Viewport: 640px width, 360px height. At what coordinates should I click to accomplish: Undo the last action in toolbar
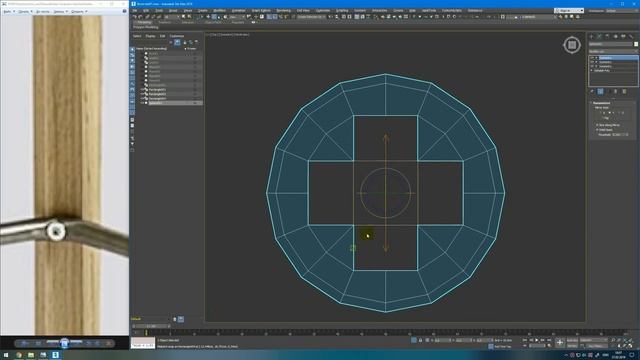(135, 17)
